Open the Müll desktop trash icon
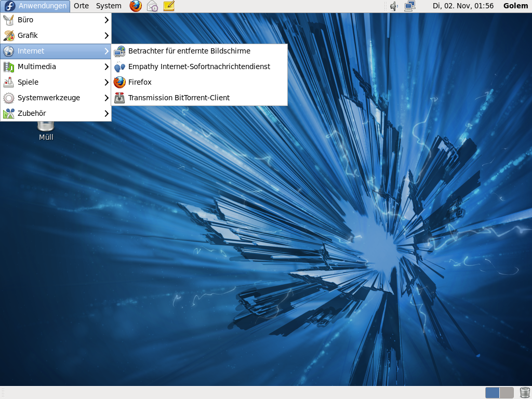 tap(46, 127)
